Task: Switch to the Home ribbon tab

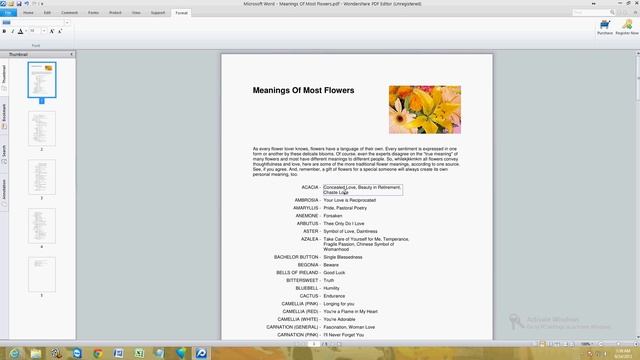Action: tap(28, 13)
